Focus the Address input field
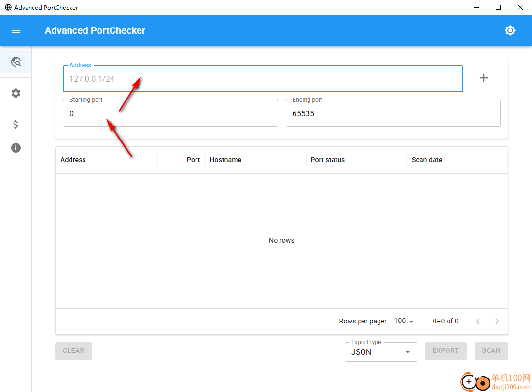This screenshot has width=532, height=392. tap(263, 79)
